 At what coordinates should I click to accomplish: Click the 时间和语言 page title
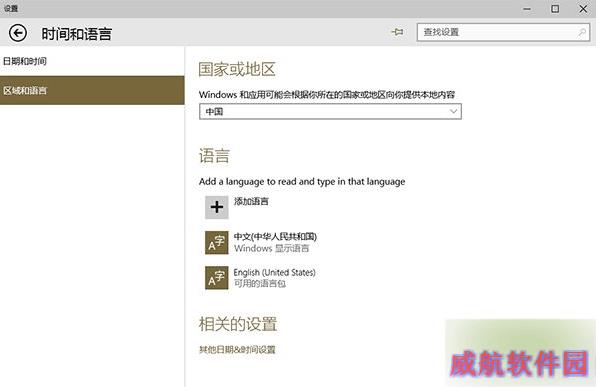click(x=77, y=34)
